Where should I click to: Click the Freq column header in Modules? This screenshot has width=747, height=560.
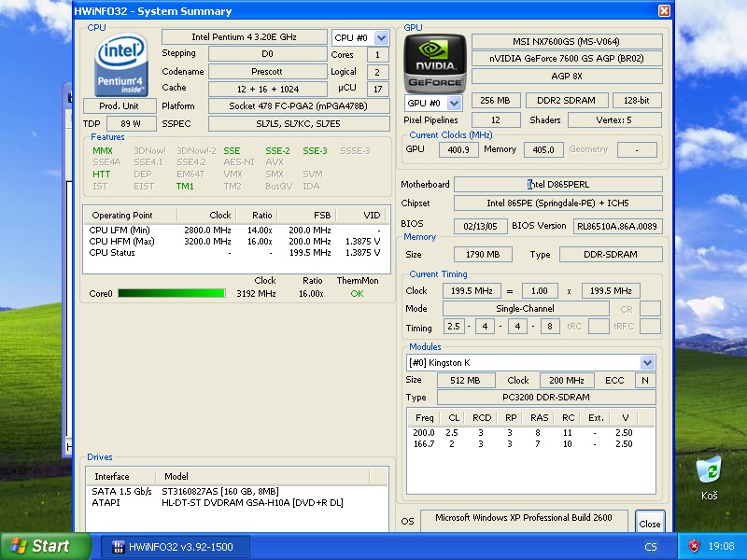pos(424,417)
